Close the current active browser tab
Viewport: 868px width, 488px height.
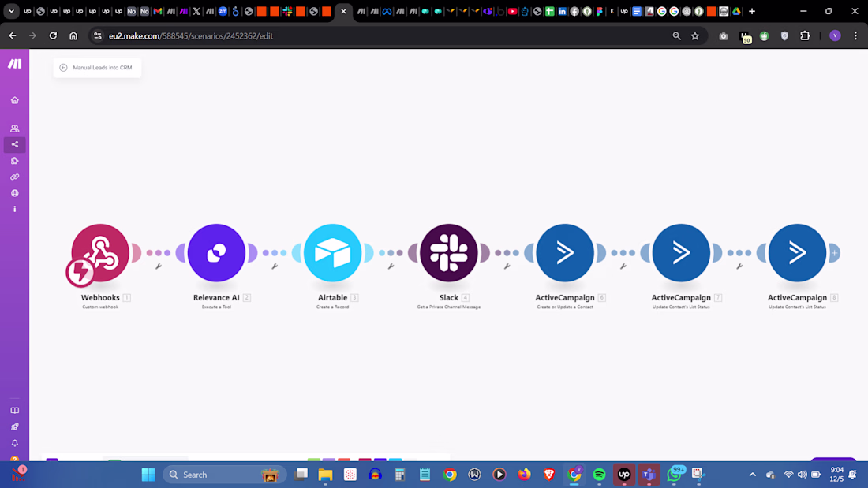click(343, 11)
